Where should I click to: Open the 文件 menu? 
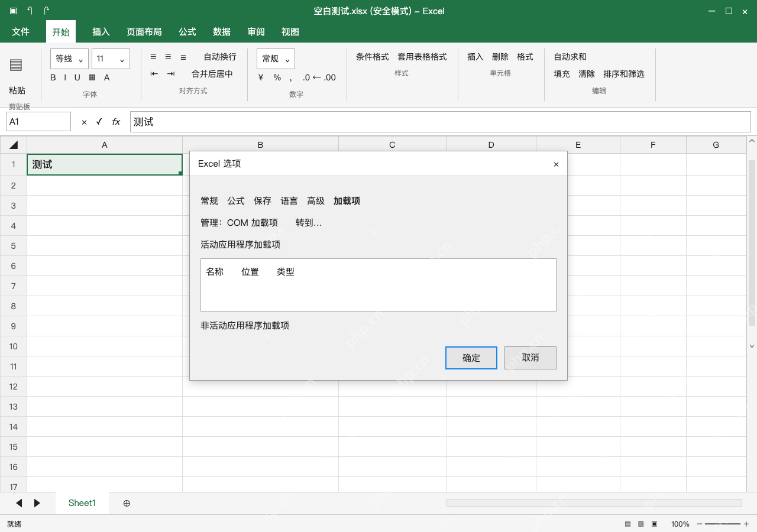[x=21, y=32]
